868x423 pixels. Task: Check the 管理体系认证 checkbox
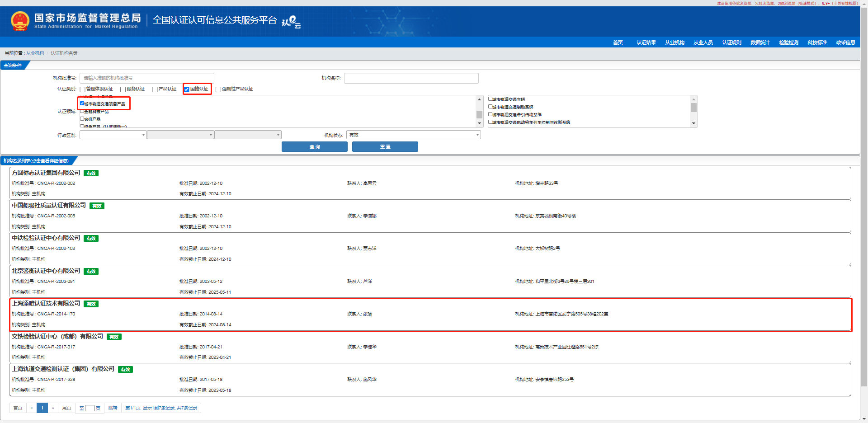[83, 89]
